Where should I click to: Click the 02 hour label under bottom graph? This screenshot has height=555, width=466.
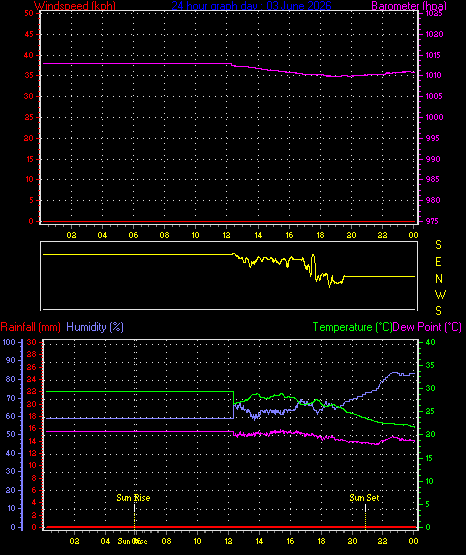pos(74,541)
